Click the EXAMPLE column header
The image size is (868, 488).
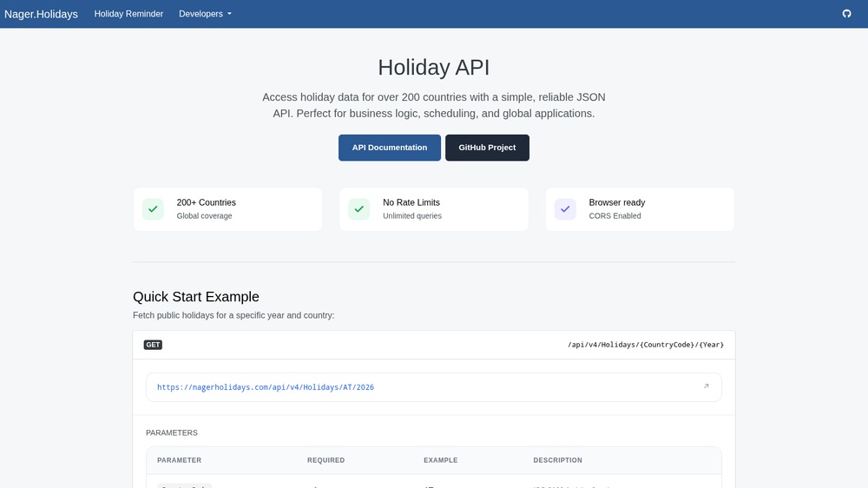coord(441,460)
